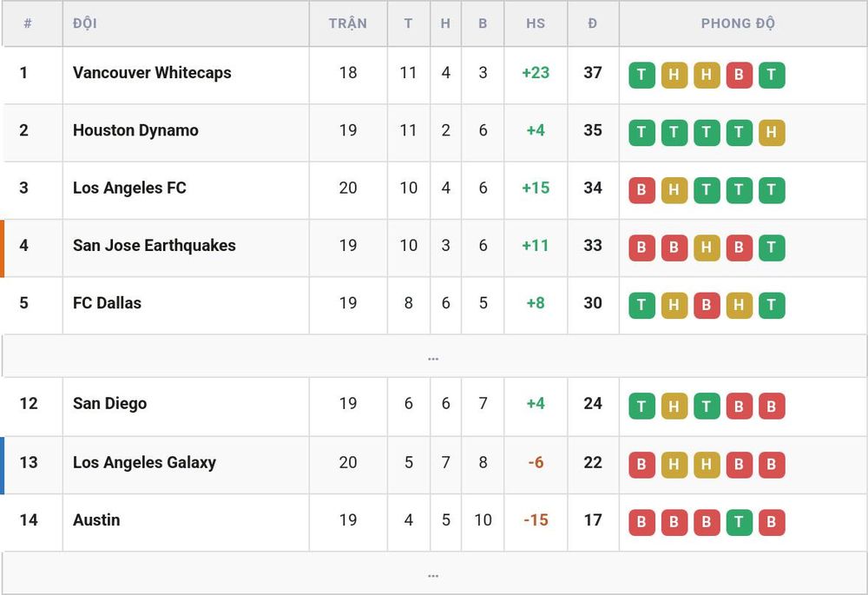Open San Jose Earthquakes team link
This screenshot has width=868, height=595.
(x=155, y=246)
